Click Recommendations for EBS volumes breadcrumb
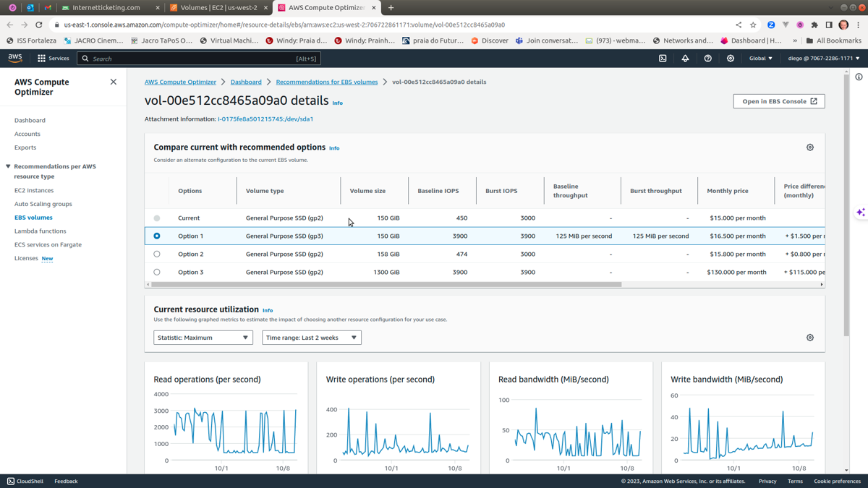Image resolution: width=868 pixels, height=488 pixels. tap(327, 82)
